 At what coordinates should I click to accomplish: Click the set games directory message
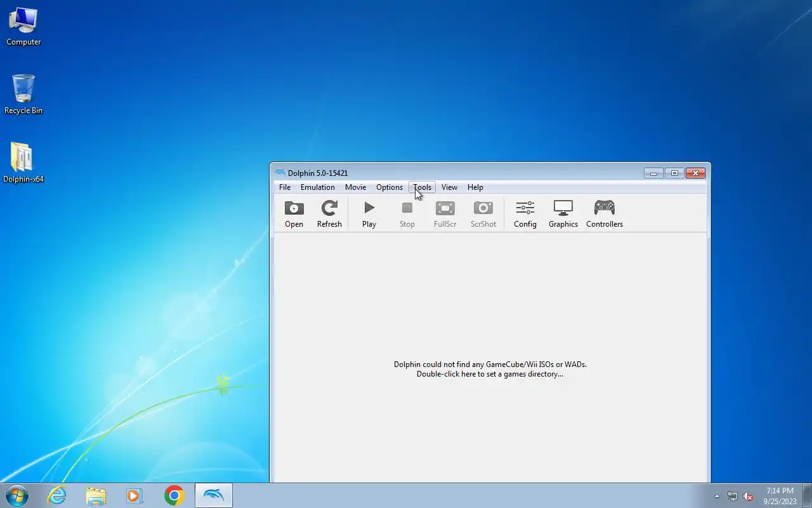coord(490,369)
